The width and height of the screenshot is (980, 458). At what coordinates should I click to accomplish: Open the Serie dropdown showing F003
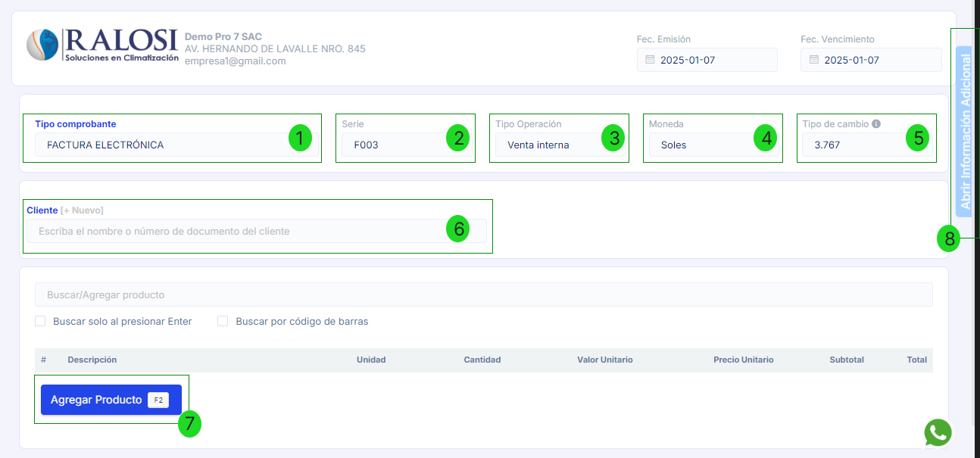pyautogui.click(x=394, y=145)
